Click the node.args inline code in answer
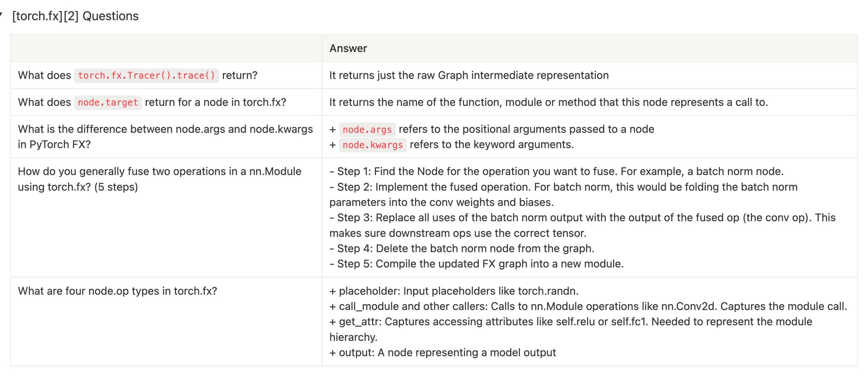This screenshot has height=377, width=868. point(367,129)
